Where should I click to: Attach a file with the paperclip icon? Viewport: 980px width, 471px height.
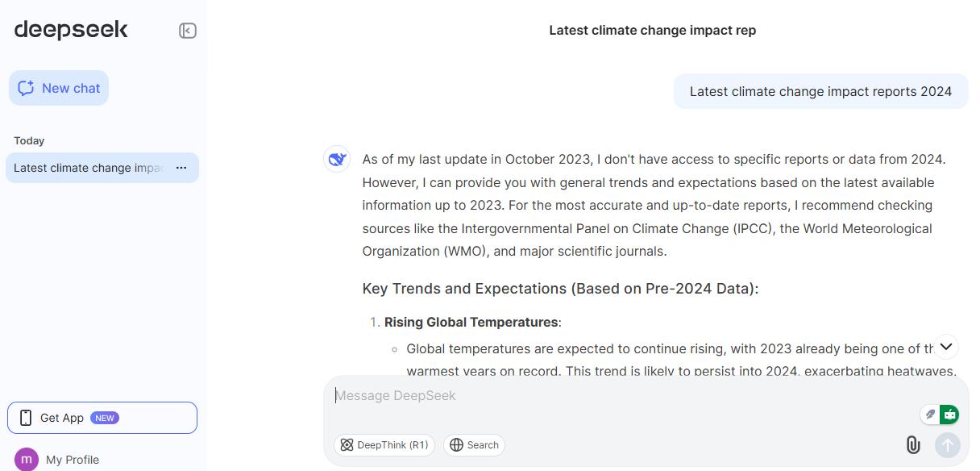pyautogui.click(x=913, y=445)
